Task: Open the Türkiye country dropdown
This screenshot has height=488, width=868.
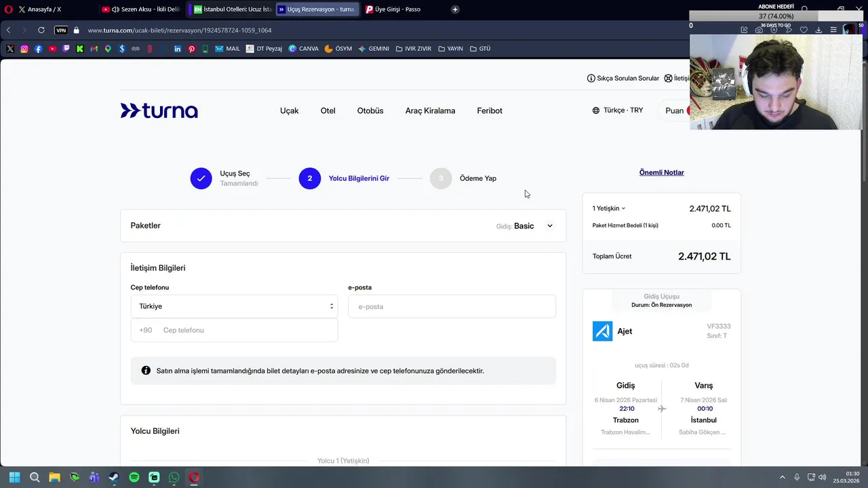Action: coord(234,306)
